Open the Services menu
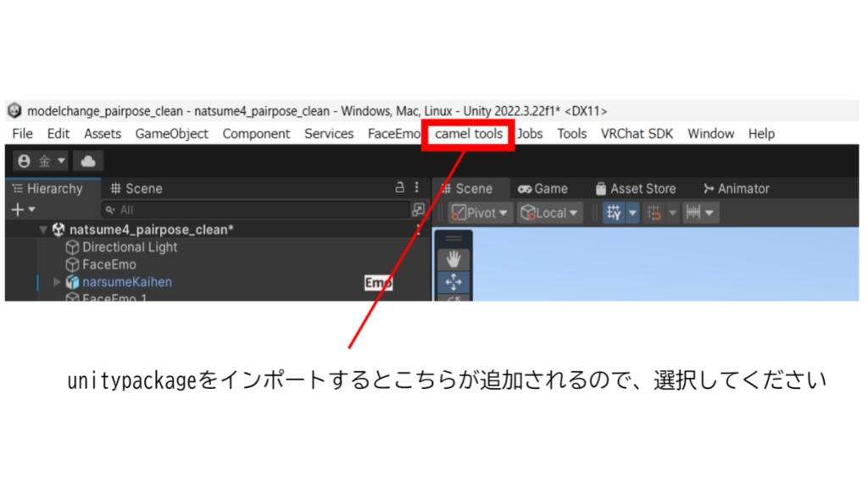 pos(329,134)
